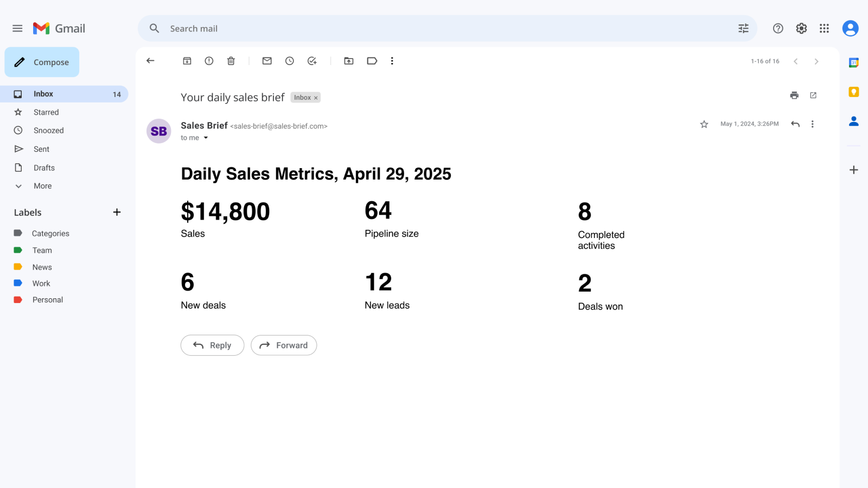The image size is (868, 488).
Task: Print the email using the printer icon
Action: click(x=794, y=95)
